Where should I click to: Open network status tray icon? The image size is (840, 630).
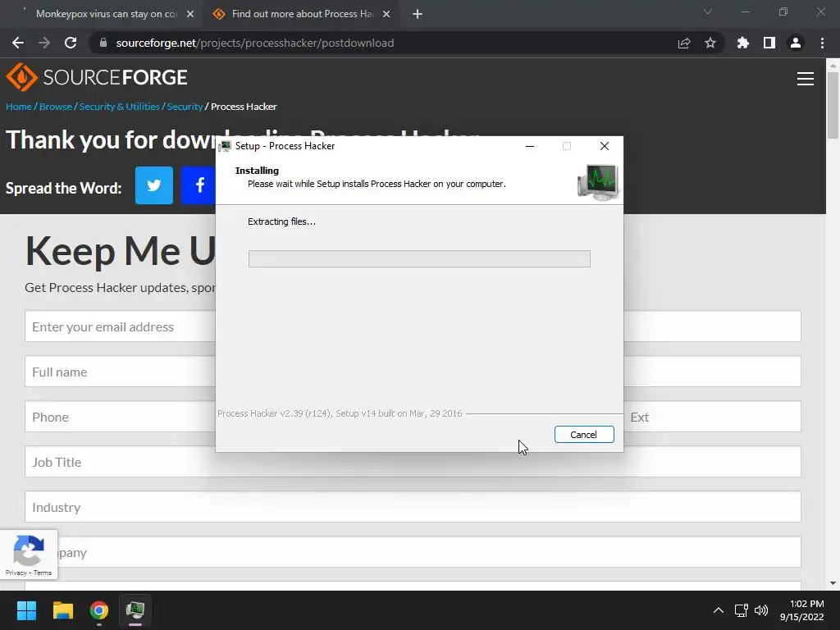[742, 610]
